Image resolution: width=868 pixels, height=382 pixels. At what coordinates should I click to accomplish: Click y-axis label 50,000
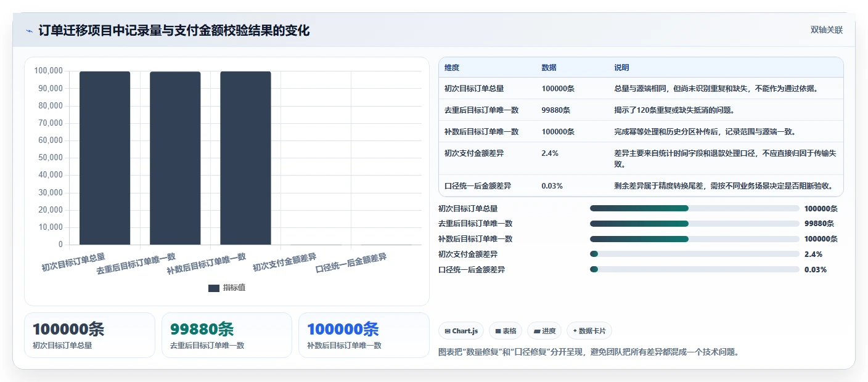tap(50, 158)
